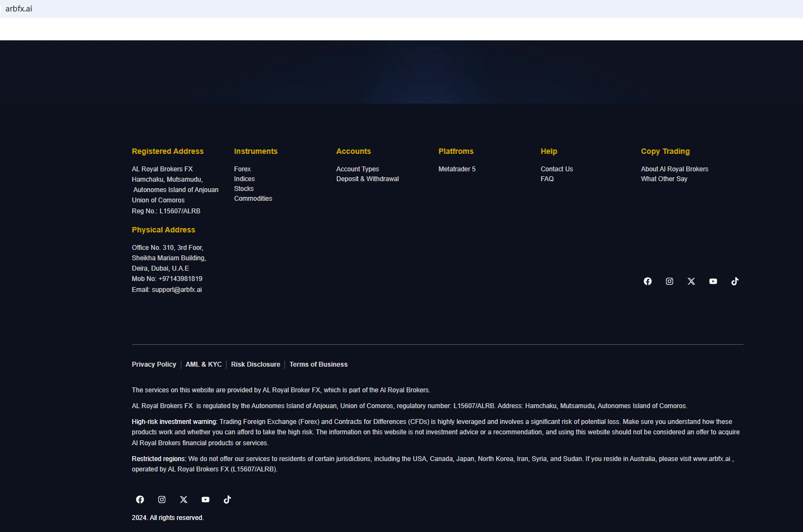Click the Platfroms column heading
The height and width of the screenshot is (532, 803).
pos(456,151)
